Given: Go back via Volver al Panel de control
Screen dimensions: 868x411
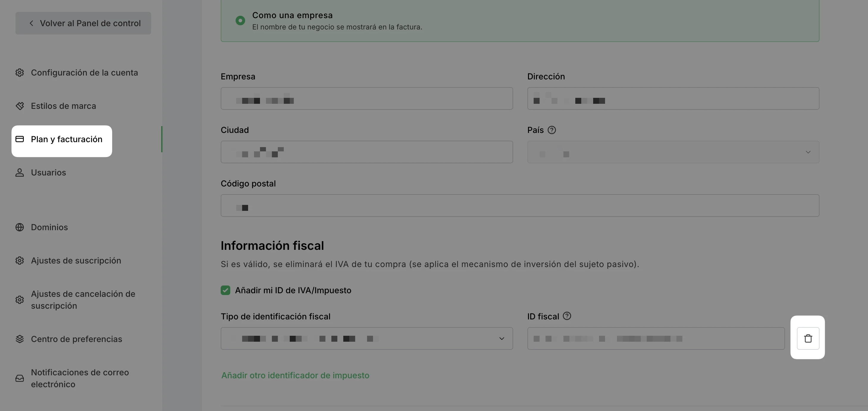Looking at the screenshot, I should coord(83,23).
